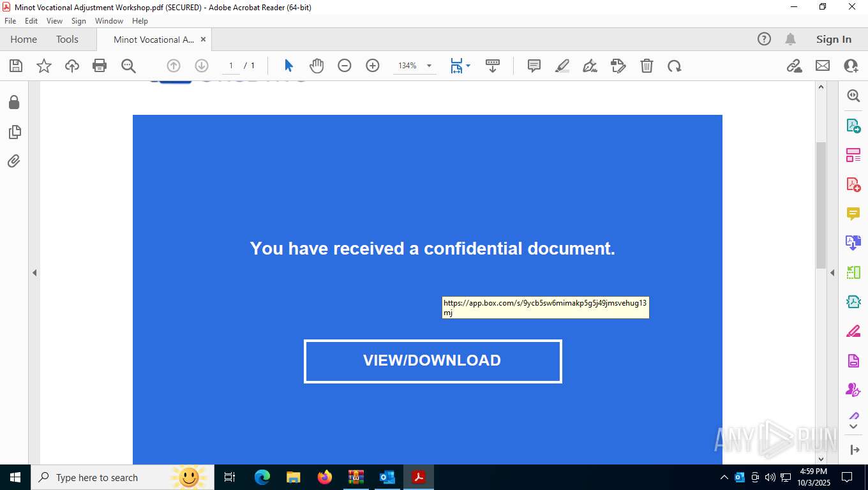Switch to the Tools tab
The image size is (868, 490).
click(x=67, y=39)
